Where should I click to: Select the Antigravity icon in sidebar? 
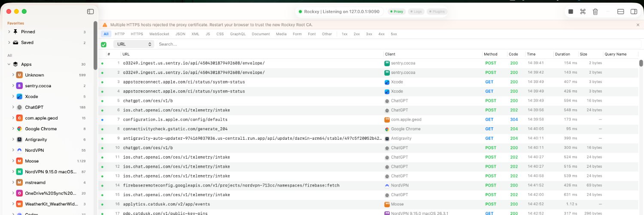point(19,139)
